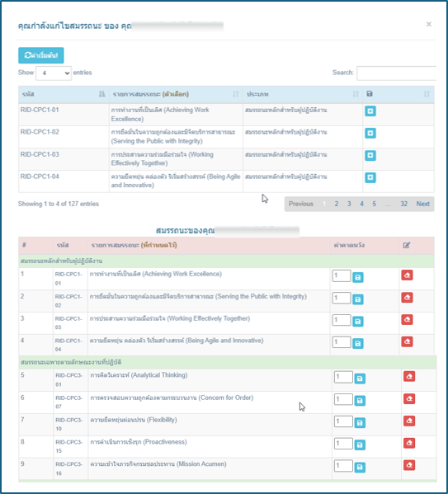Click expected value field for Flexibility
The image size is (448, 494).
tap(343, 421)
